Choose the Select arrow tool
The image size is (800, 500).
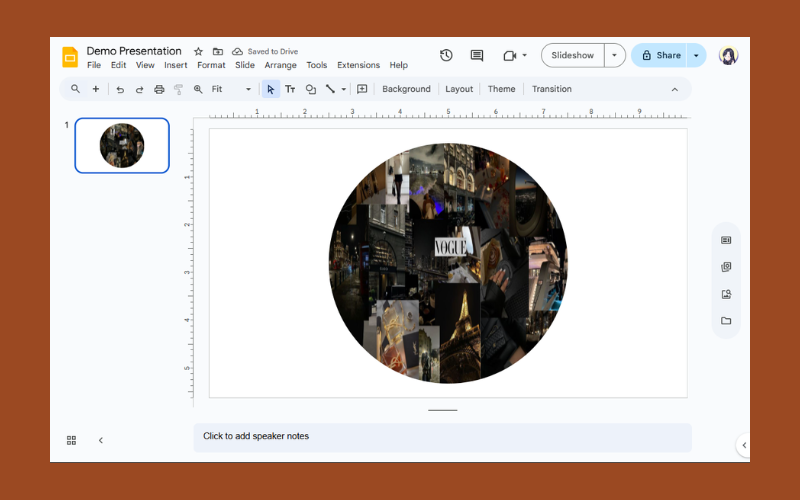click(x=270, y=89)
